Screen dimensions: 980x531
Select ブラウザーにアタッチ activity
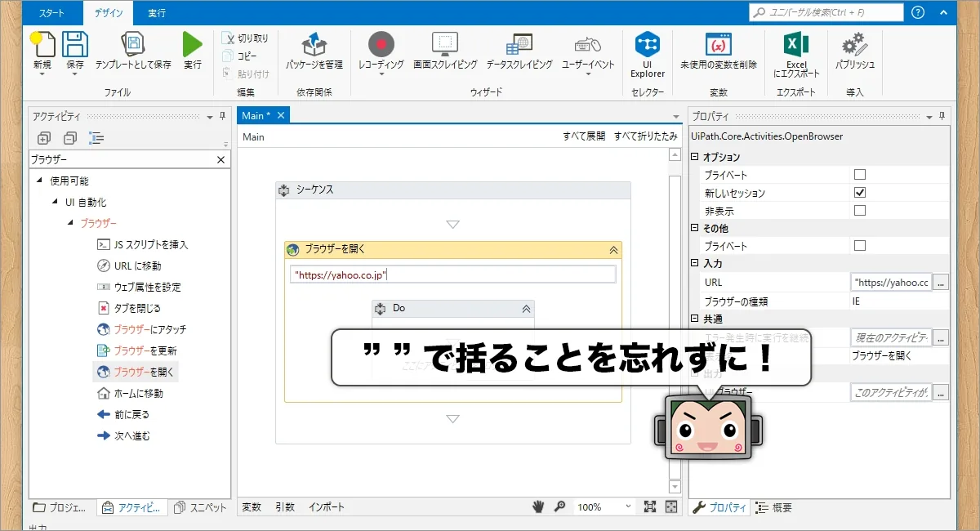click(x=142, y=329)
